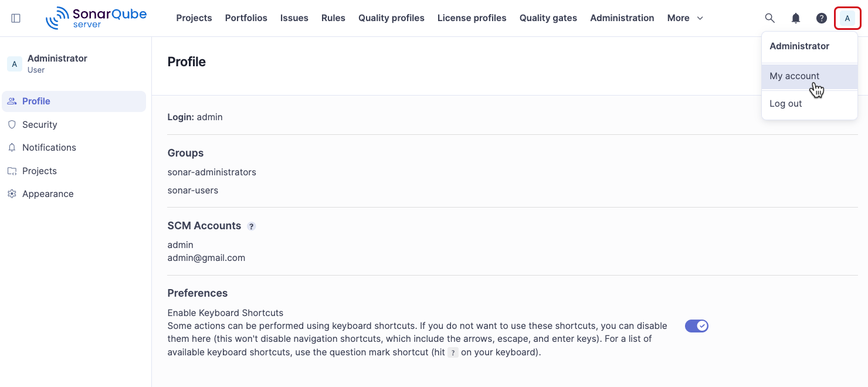
Task: Click the Appearance gear icon
Action: tap(12, 193)
